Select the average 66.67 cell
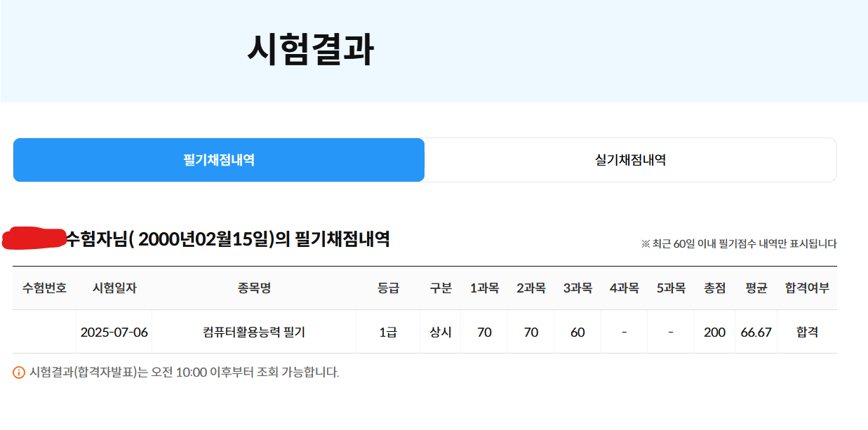Image resolution: width=868 pixels, height=430 pixels. coord(756,332)
